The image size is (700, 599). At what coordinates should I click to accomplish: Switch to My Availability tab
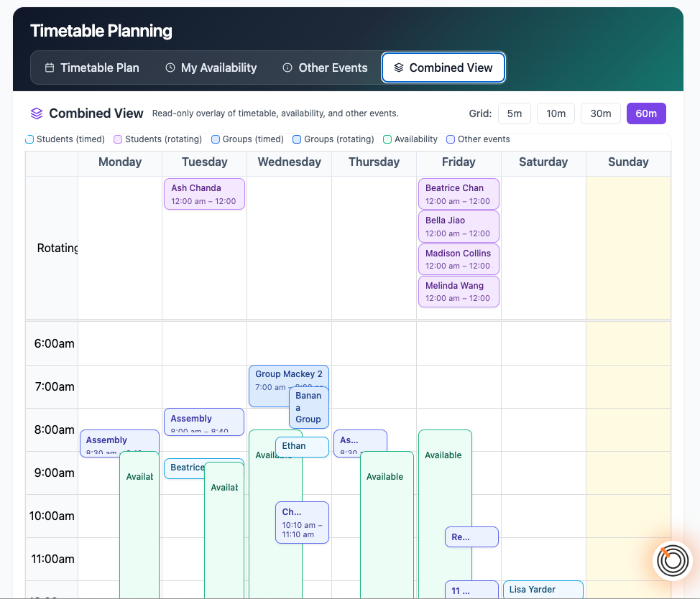[211, 68]
